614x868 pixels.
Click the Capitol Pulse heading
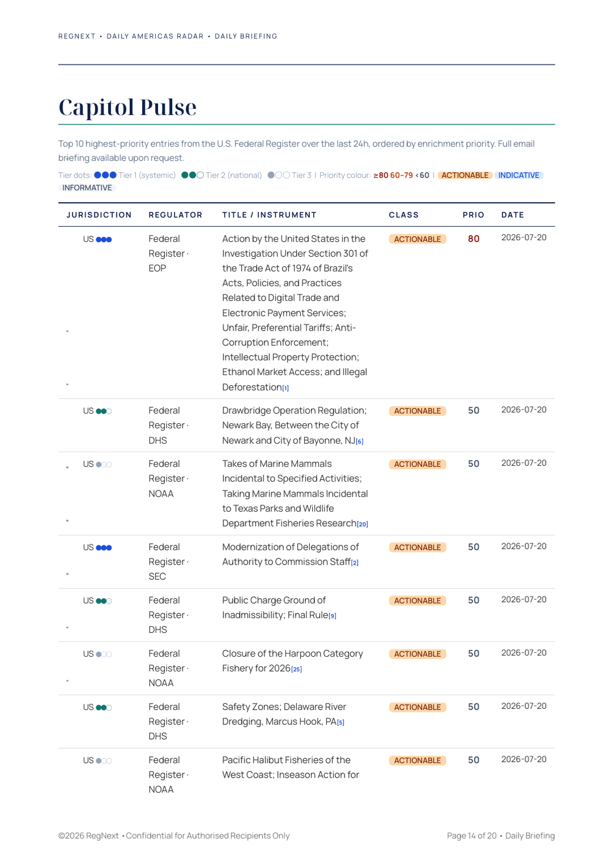tap(127, 107)
